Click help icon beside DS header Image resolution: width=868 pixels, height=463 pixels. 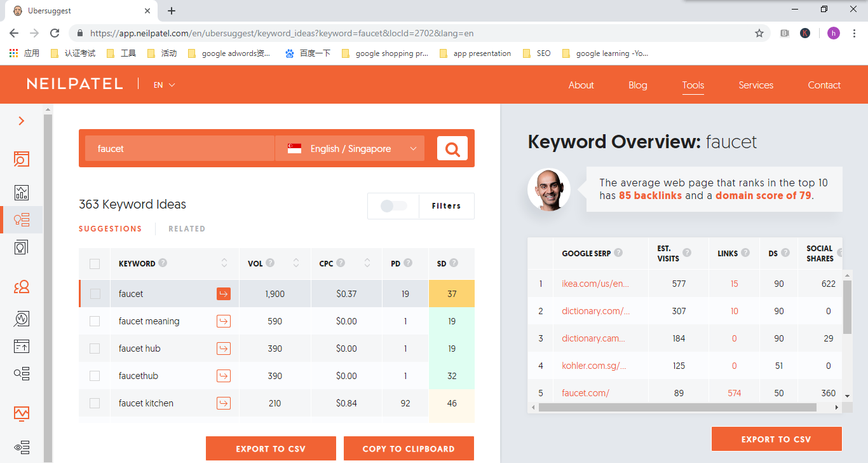pyautogui.click(x=785, y=253)
